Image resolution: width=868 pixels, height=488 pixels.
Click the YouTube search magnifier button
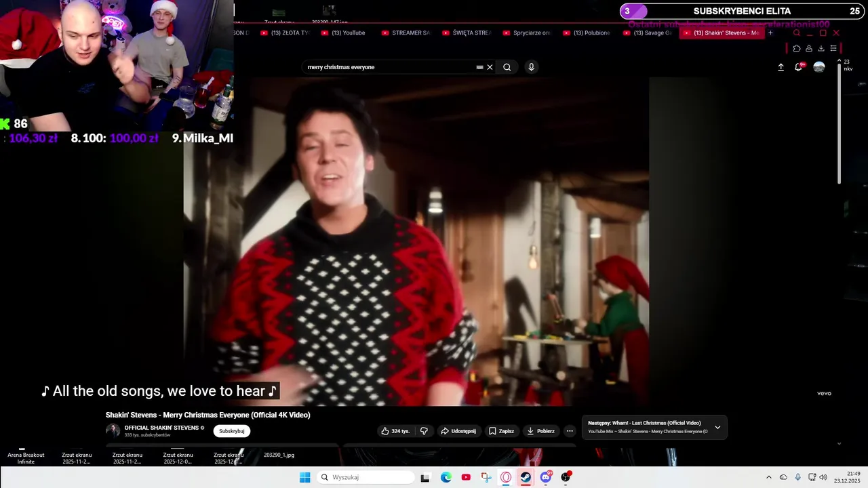(x=507, y=67)
